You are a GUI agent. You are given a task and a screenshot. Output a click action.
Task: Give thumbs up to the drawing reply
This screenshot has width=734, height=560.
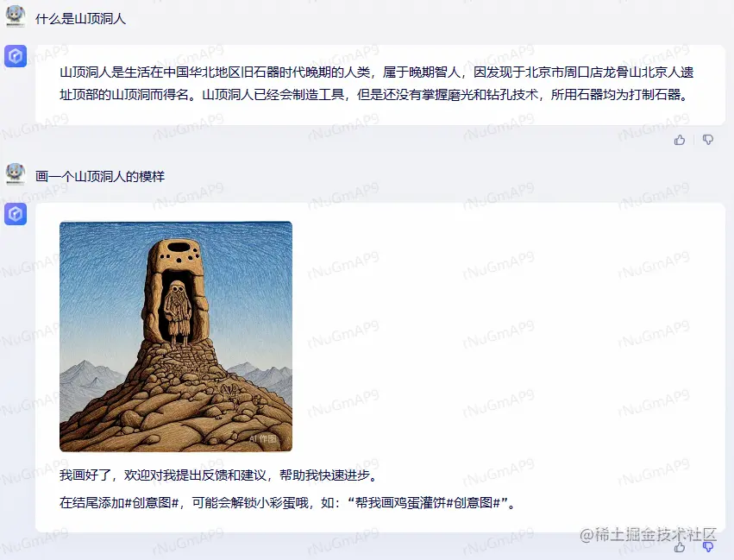680,547
